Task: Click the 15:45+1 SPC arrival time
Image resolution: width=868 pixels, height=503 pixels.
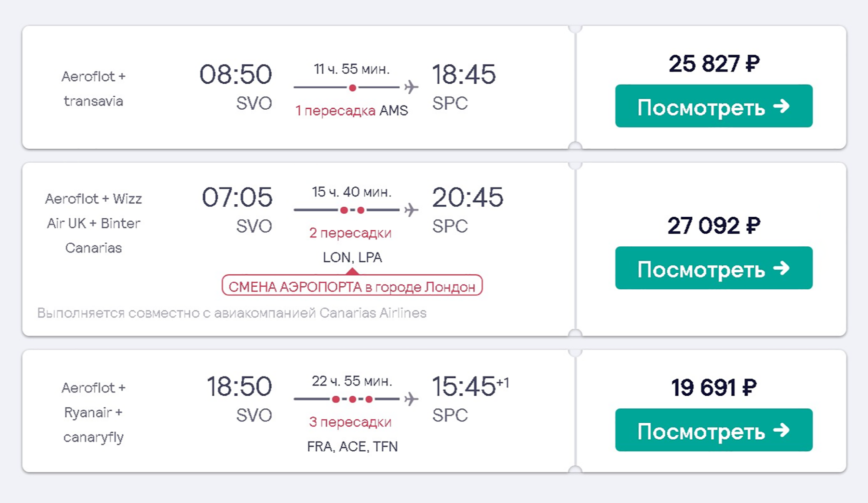Action: point(470,399)
